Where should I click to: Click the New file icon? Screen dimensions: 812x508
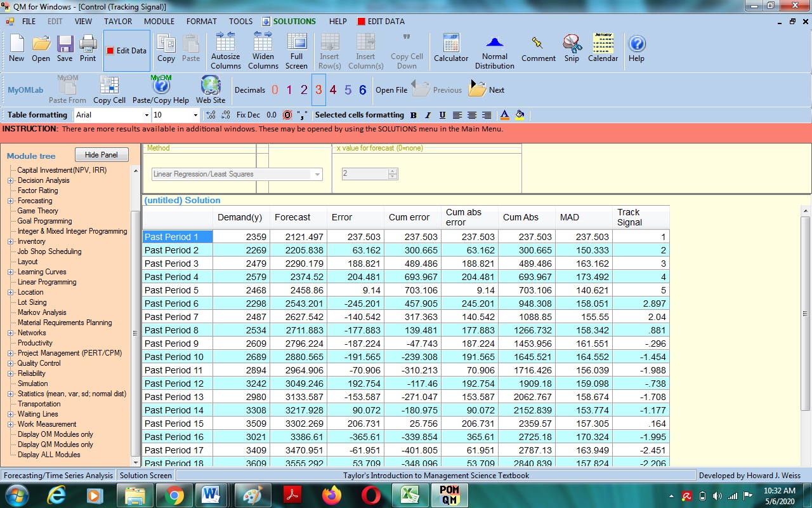(16, 49)
